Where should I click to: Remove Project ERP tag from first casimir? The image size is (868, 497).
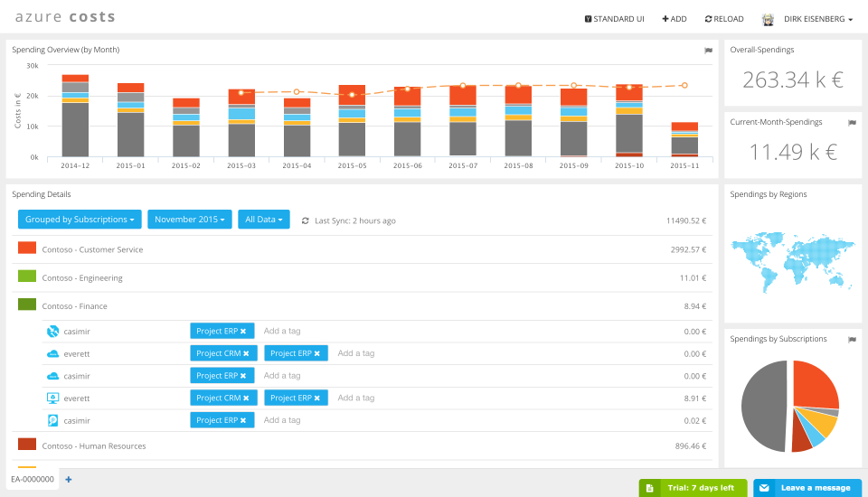click(x=243, y=332)
